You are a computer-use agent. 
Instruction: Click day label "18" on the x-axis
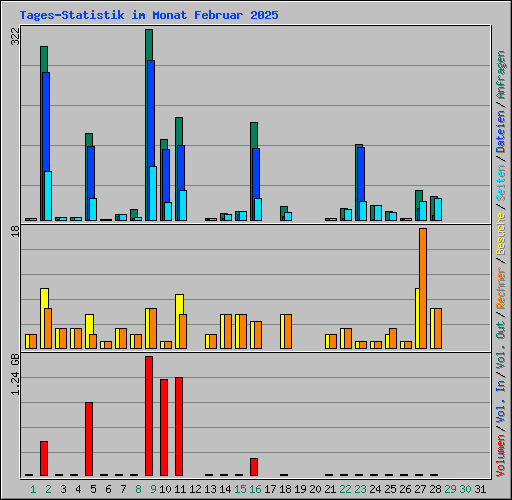(x=285, y=489)
